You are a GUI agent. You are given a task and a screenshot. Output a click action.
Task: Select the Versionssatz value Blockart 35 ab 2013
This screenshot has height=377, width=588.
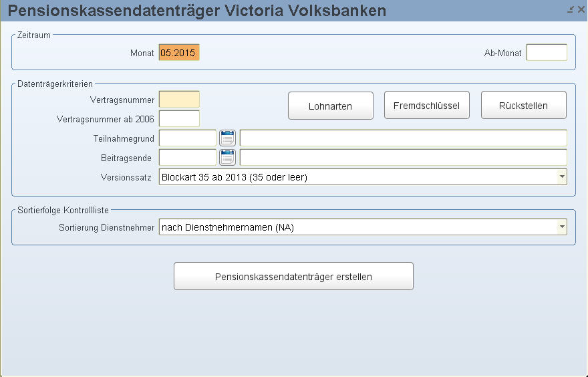point(363,176)
